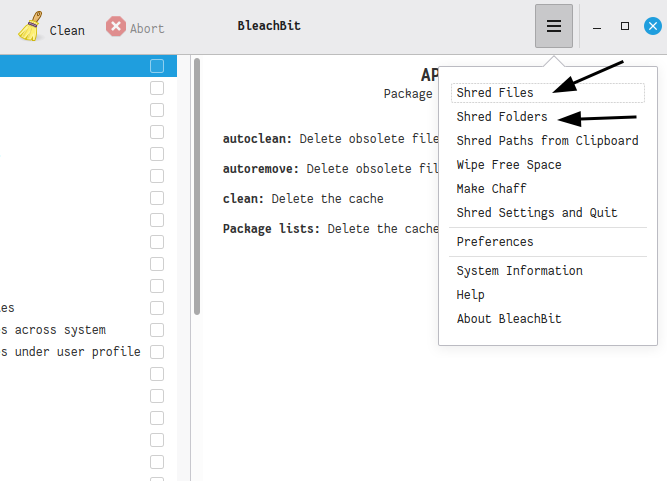Minimize the BleachBit window
This screenshot has width=667, height=481.
point(598,26)
